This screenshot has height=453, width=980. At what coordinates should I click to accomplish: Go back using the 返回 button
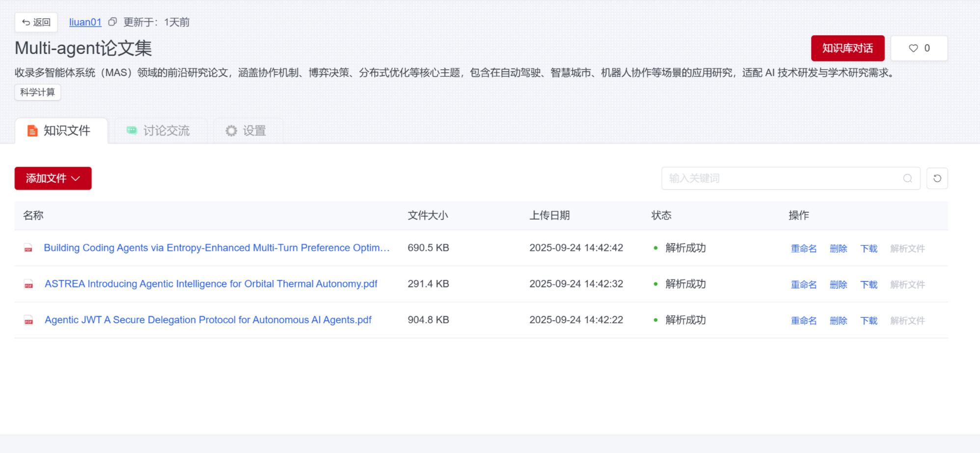pyautogui.click(x=36, y=22)
